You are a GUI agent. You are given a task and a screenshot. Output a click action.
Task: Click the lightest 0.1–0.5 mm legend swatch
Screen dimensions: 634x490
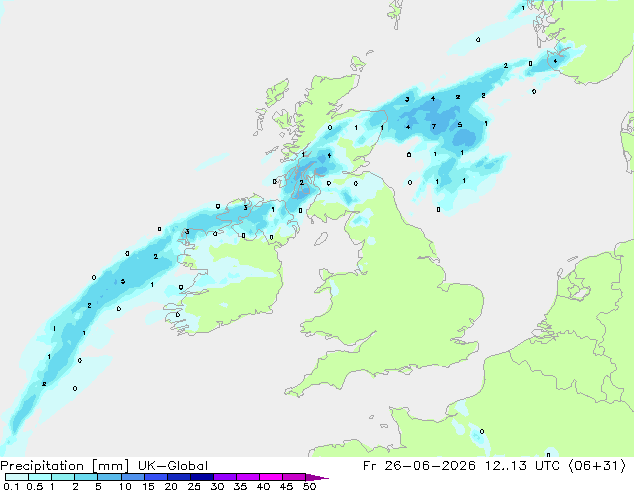17,477
